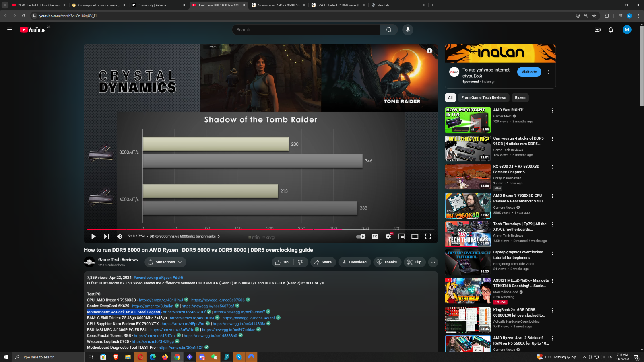The height and width of the screenshot is (362, 644).
Task: Switch to the "G.SKILL Trident Z5 RGB Series" tab
Action: (338, 5)
